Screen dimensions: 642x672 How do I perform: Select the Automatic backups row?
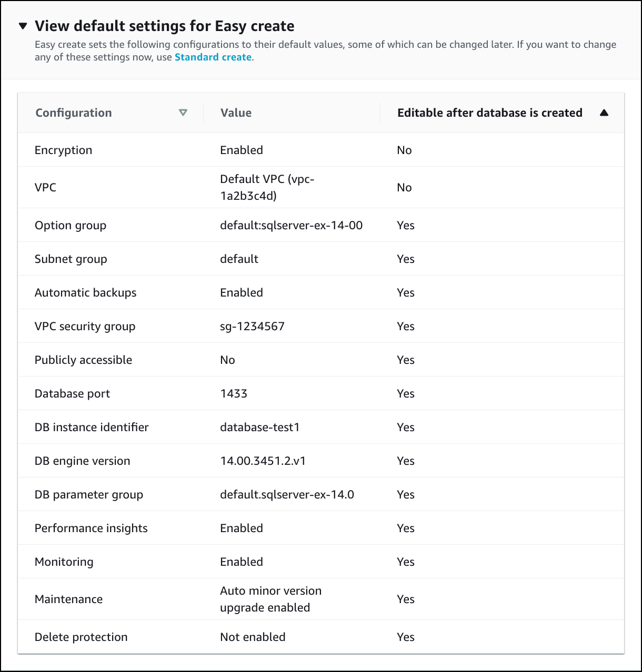coord(86,292)
